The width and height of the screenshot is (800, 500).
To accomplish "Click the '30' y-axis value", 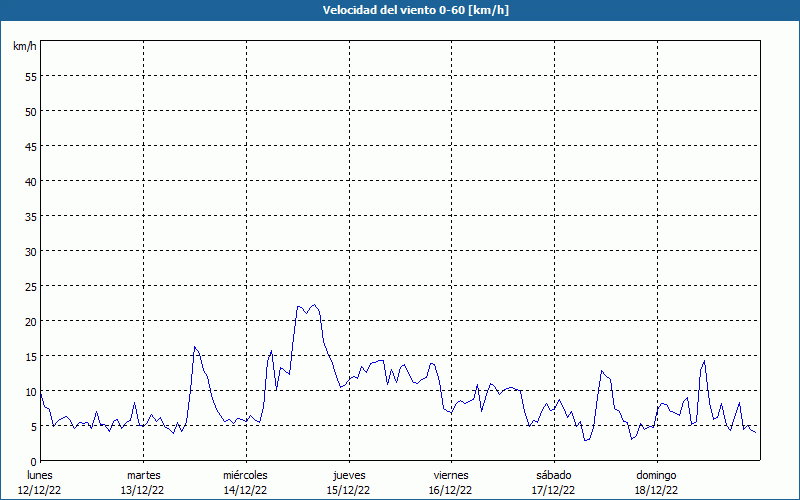I will click(31, 252).
